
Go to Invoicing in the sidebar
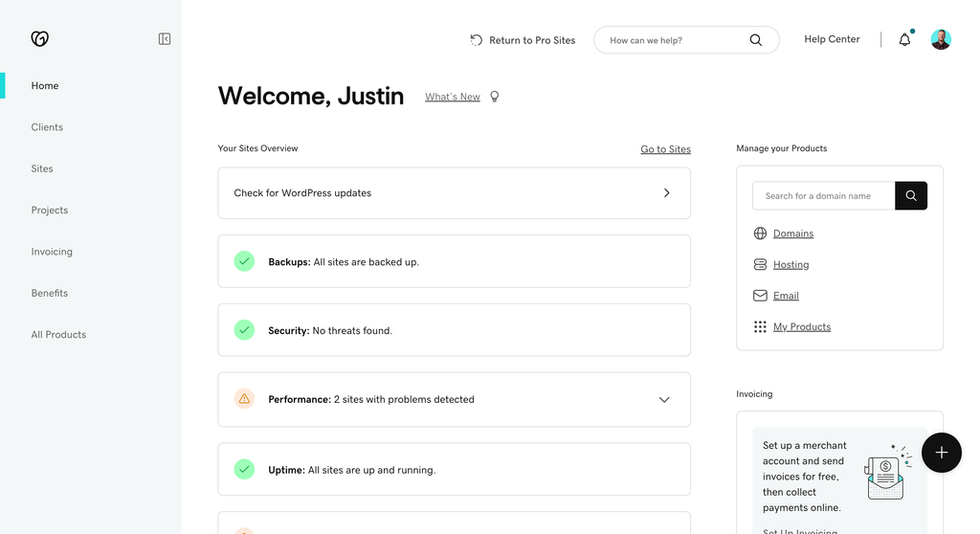52,252
